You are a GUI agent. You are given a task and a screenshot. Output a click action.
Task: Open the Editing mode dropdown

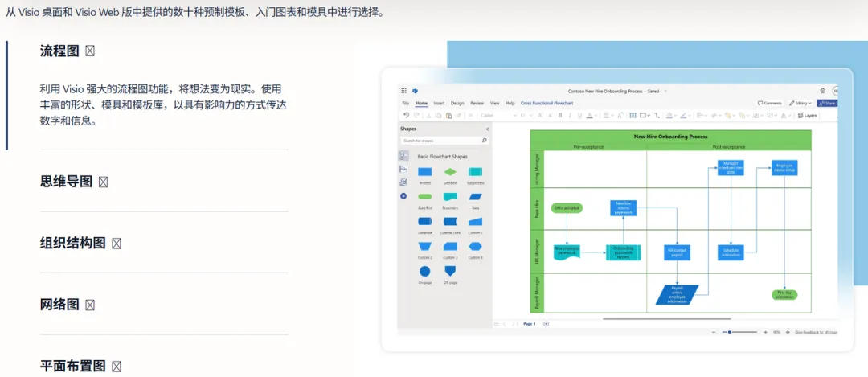[800, 103]
